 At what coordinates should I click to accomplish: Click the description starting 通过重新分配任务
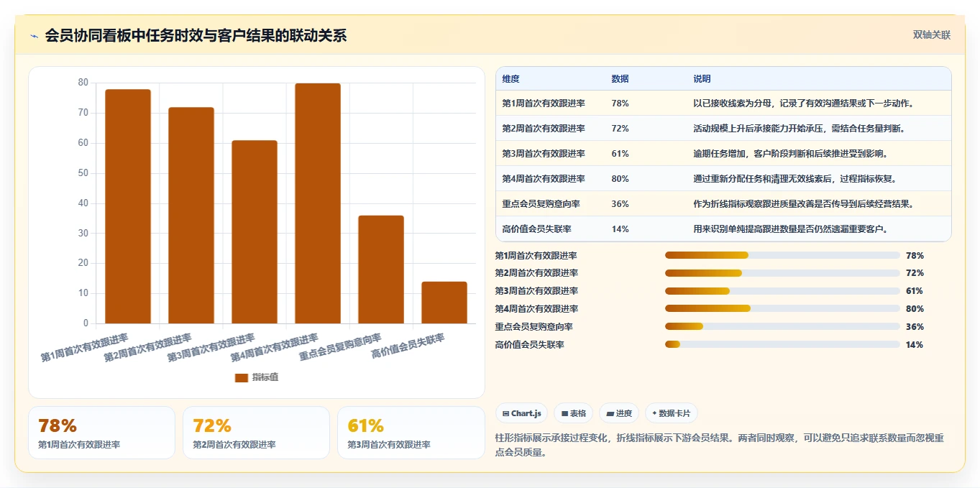tap(794, 179)
